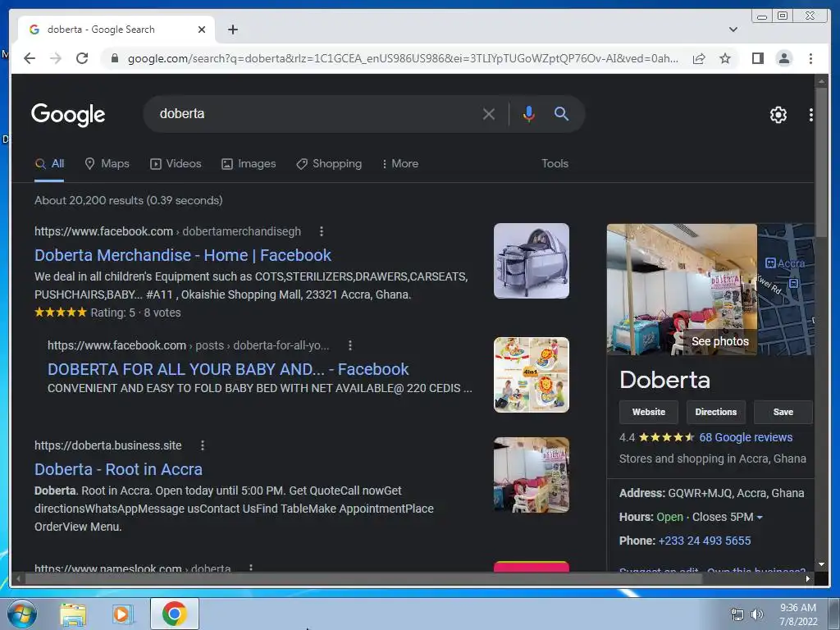Select the All results tab
840x630 pixels.
click(49, 163)
